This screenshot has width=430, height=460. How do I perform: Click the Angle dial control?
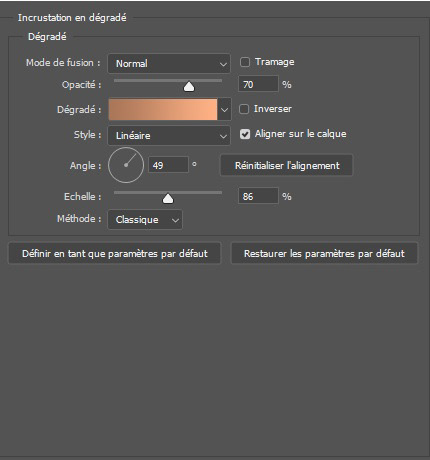(126, 165)
